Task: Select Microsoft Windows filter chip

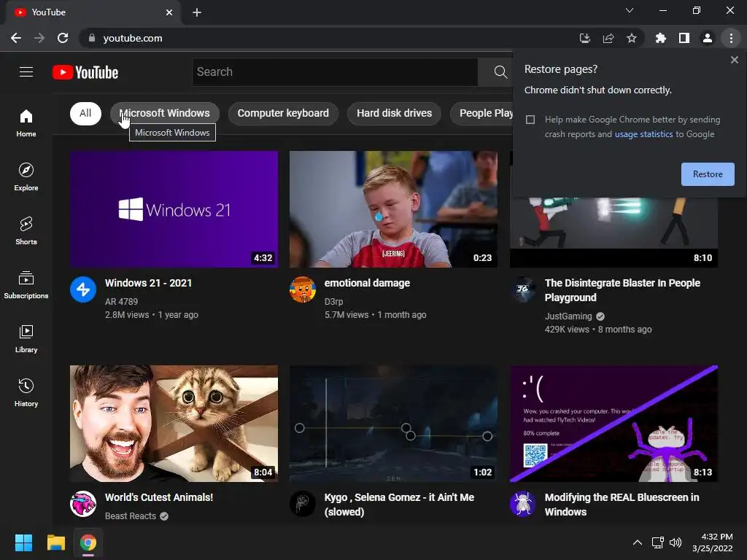Action: [x=164, y=113]
